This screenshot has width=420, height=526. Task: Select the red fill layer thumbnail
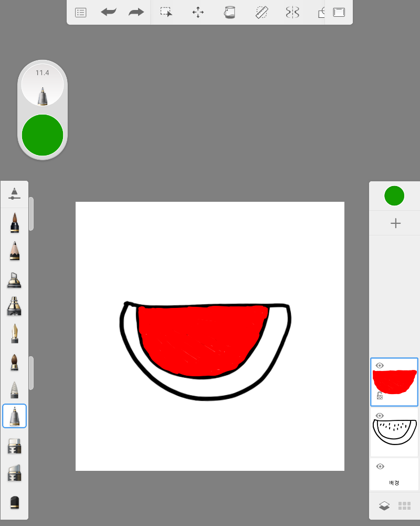pyautogui.click(x=394, y=381)
